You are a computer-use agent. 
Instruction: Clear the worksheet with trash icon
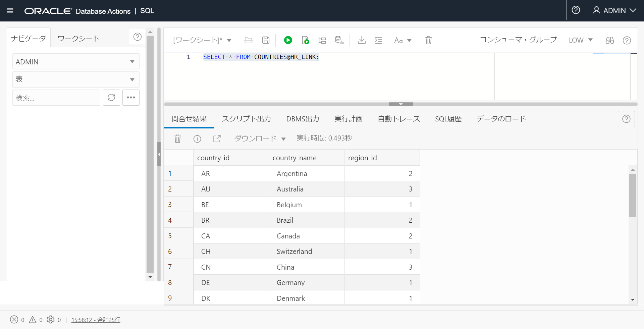[428, 40]
